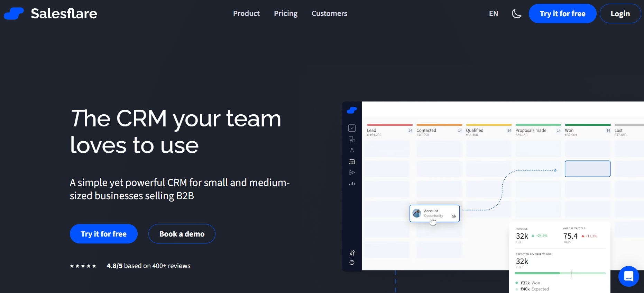Click the 4.8/5 based on 400+ reviews text
The width and height of the screenshot is (644, 293).
[x=148, y=266]
